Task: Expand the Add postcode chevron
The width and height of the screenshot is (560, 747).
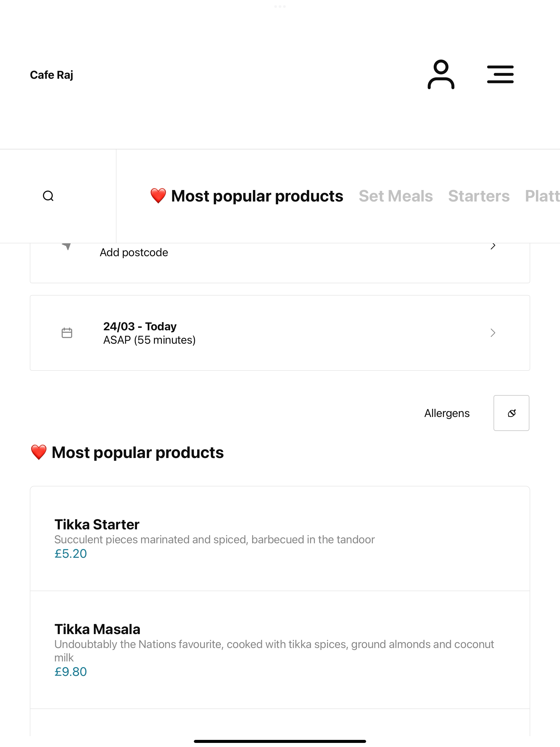Action: click(493, 246)
